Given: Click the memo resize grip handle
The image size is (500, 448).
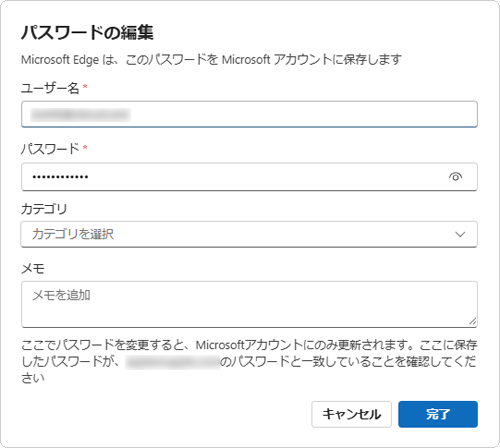Looking at the screenshot, I should click(x=472, y=322).
